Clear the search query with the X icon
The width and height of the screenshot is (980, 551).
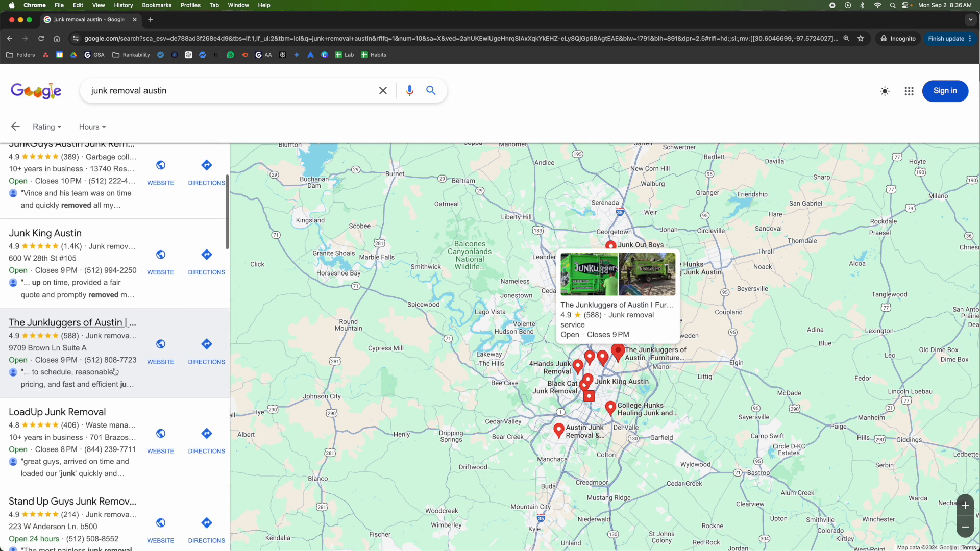tap(383, 90)
